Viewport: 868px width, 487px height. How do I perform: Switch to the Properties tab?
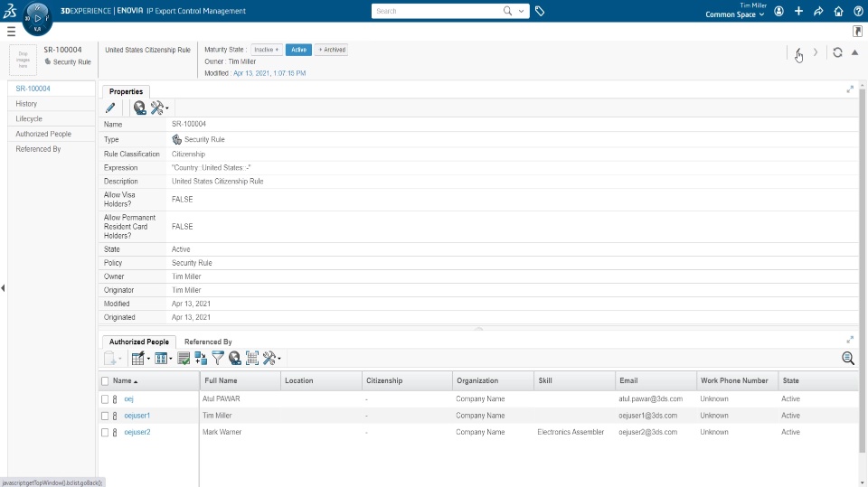[x=126, y=91]
